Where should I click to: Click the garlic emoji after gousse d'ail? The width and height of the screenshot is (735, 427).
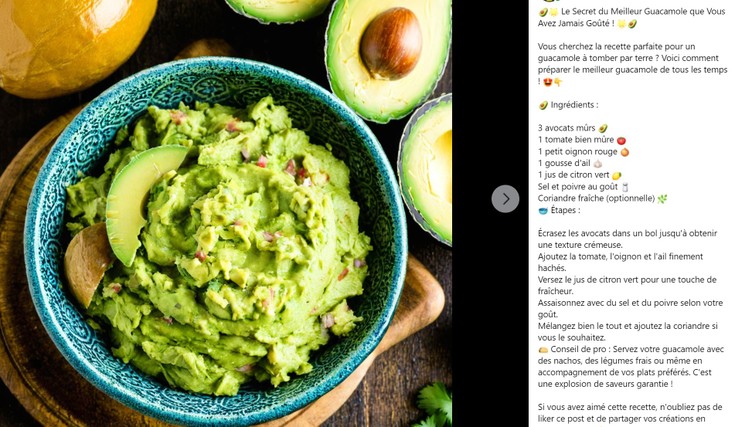coord(597,164)
